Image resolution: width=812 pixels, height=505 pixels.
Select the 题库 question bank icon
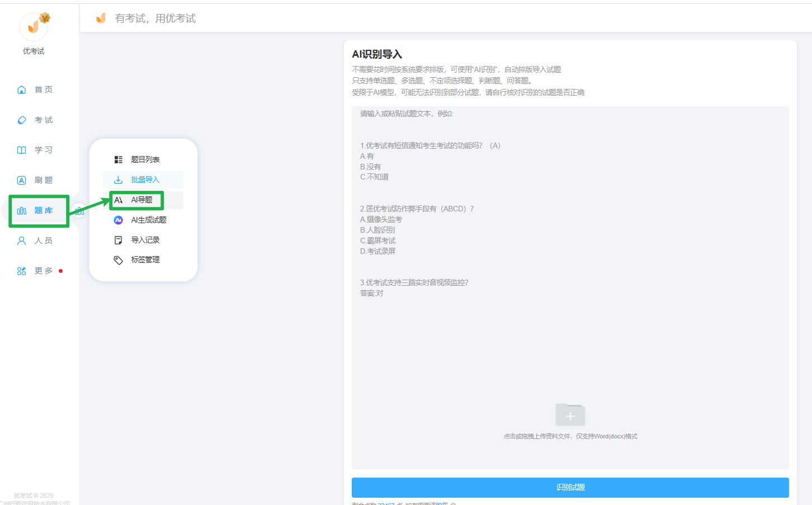(x=22, y=211)
